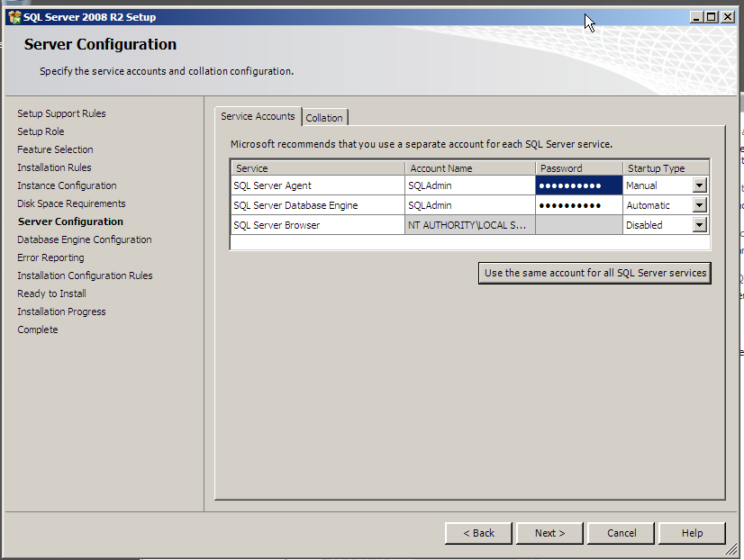The width and height of the screenshot is (744, 560).
Task: Select the 'SQL Server Database Engine' row label
Action: tap(295, 205)
